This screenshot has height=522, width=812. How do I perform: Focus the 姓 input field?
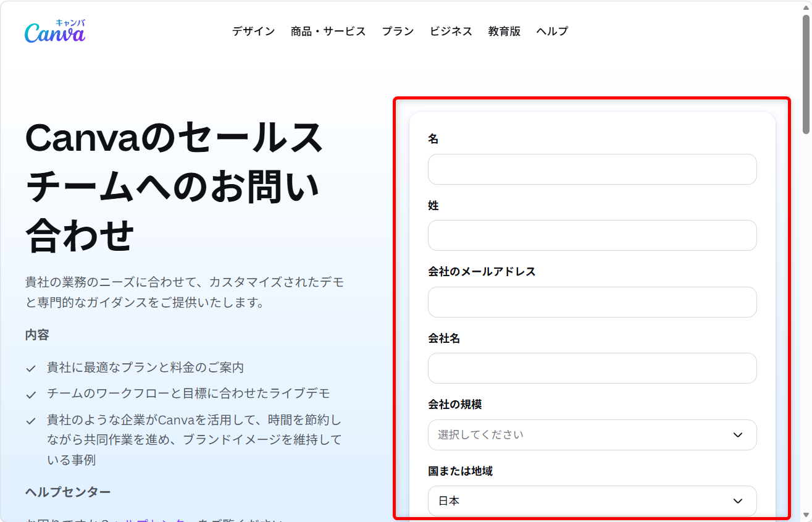pos(592,235)
